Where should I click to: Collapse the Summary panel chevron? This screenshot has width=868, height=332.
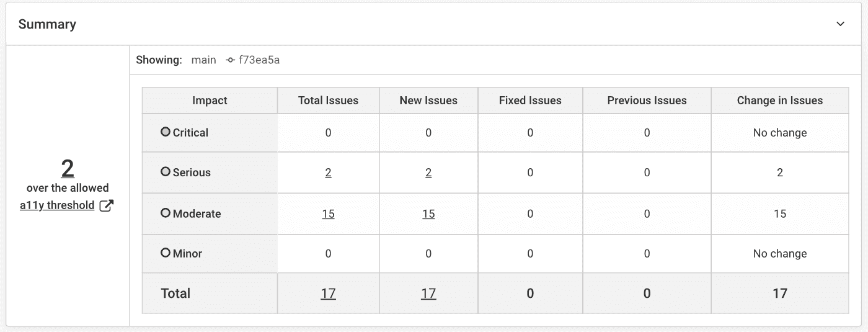click(x=840, y=24)
